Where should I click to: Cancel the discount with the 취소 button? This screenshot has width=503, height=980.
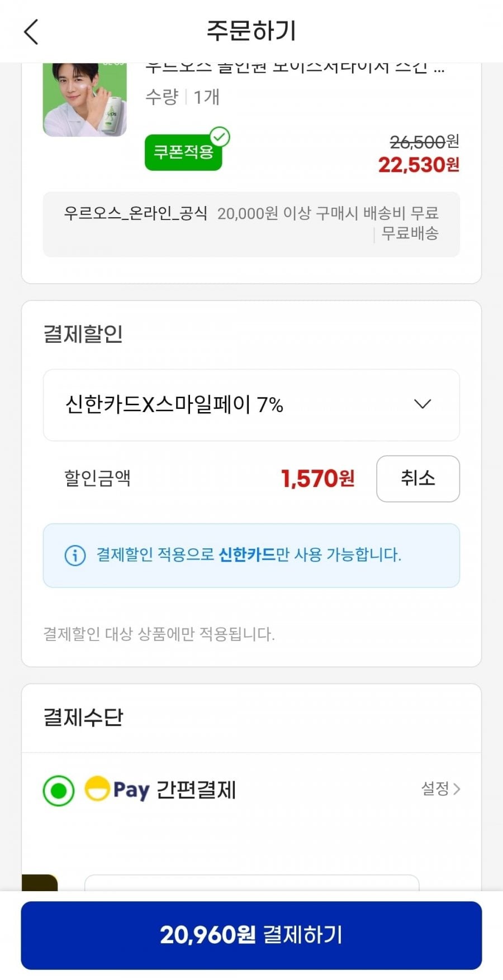tap(417, 479)
